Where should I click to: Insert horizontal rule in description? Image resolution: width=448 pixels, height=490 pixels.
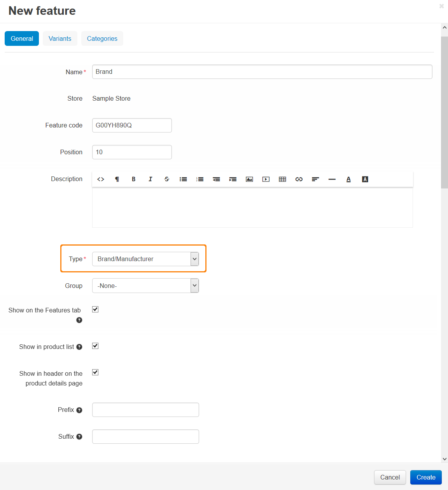click(x=332, y=179)
